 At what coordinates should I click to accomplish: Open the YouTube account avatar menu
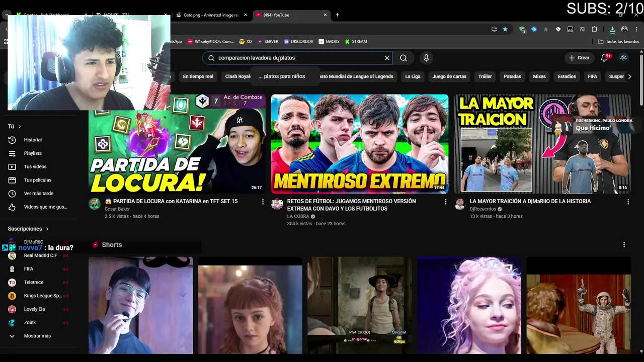tap(623, 58)
